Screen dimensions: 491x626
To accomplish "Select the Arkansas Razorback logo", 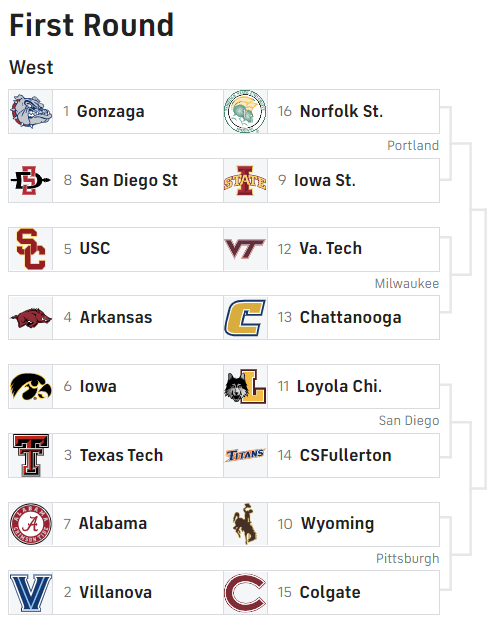I will pyautogui.click(x=31, y=318).
